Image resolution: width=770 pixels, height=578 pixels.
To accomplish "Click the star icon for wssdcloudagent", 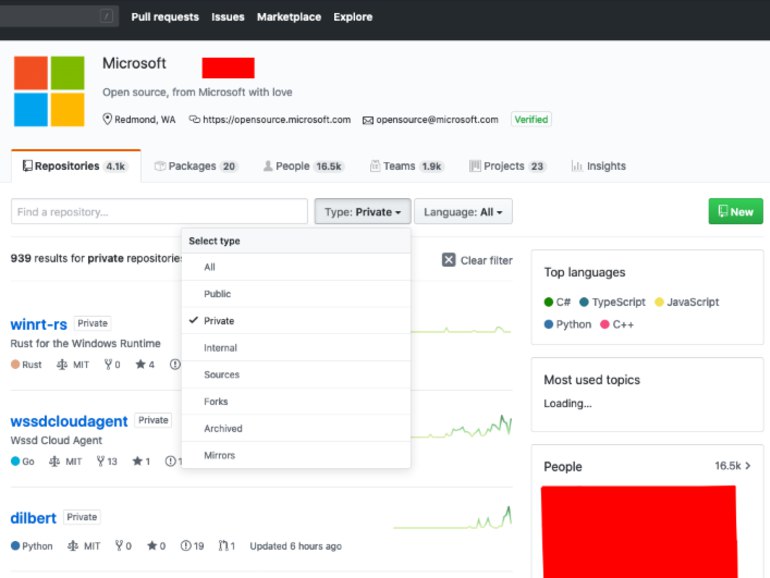I will [x=138, y=461].
